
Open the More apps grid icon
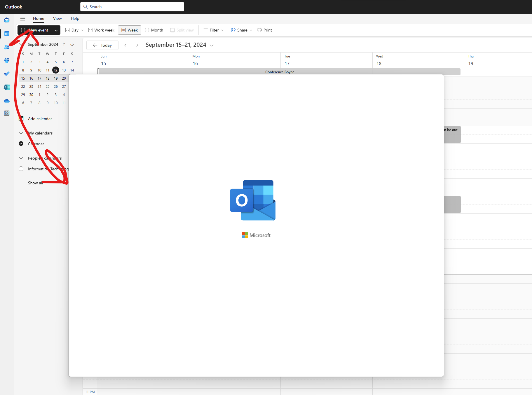[7, 113]
